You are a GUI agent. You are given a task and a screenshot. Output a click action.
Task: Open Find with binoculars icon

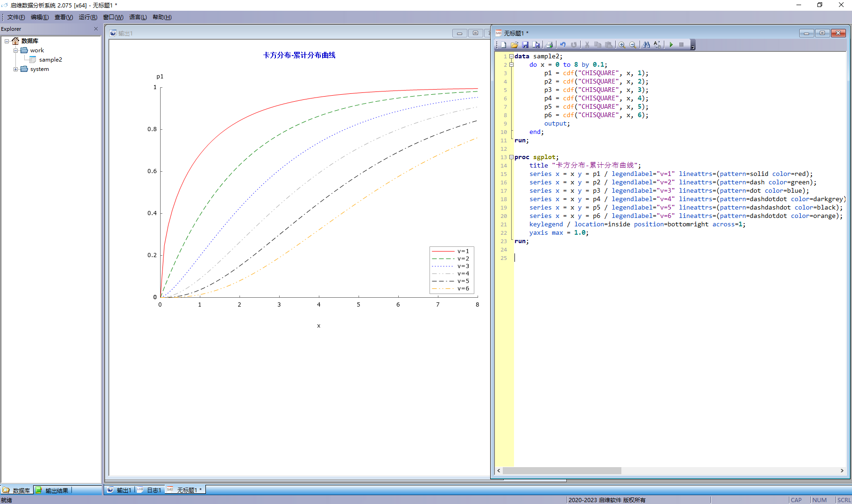pos(647,45)
